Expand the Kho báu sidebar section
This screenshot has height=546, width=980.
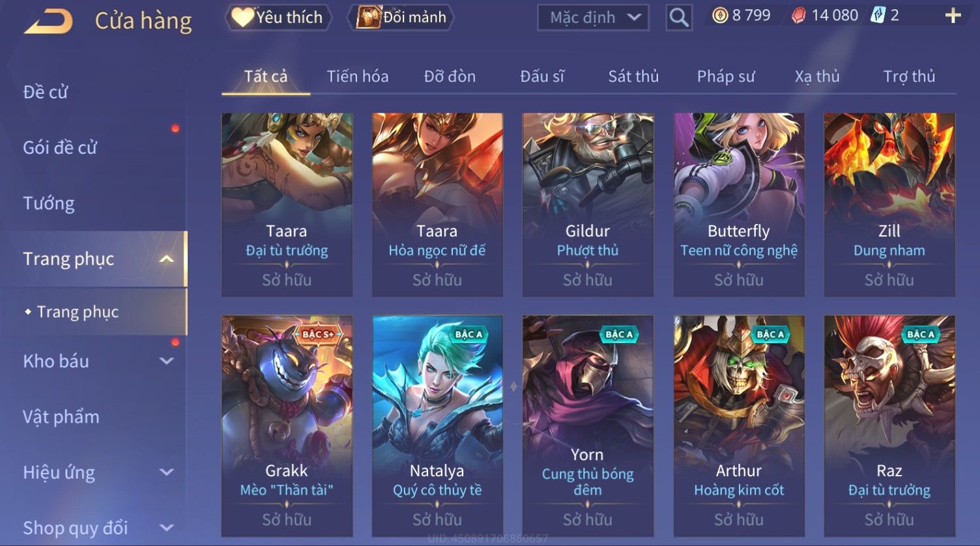pyautogui.click(x=167, y=361)
